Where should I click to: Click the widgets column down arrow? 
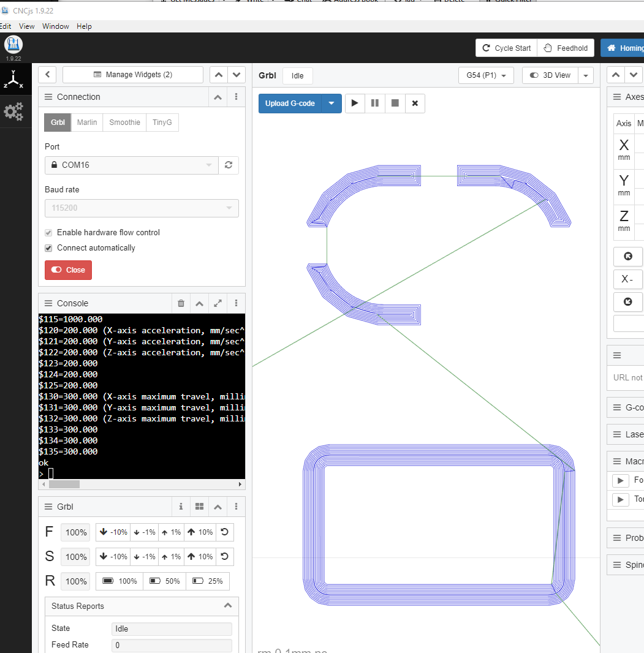tap(236, 75)
